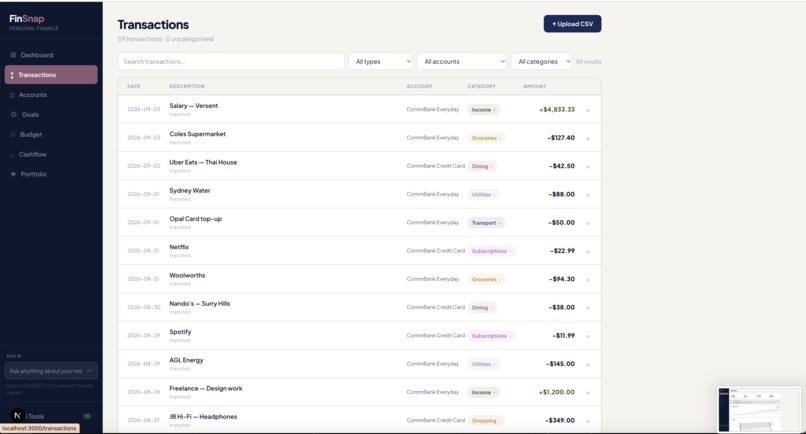Delete the Netflix transaction
806x434 pixels.
[x=588, y=251]
